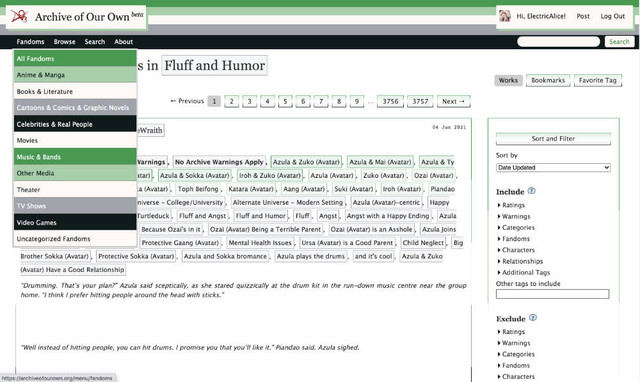Select Books & Literature menu entry
The height and width of the screenshot is (382, 640).
(75, 91)
